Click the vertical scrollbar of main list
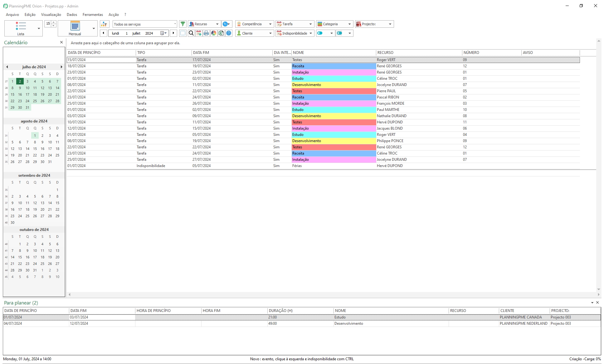Viewport: 604px width, 364px height. point(599,165)
